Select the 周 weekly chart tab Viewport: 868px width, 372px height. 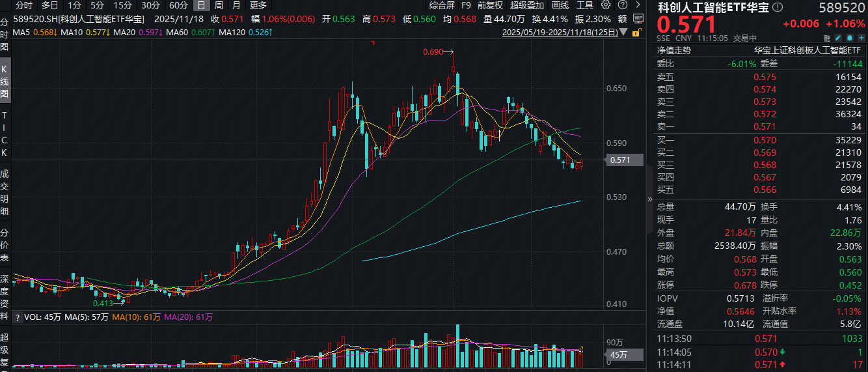point(219,5)
